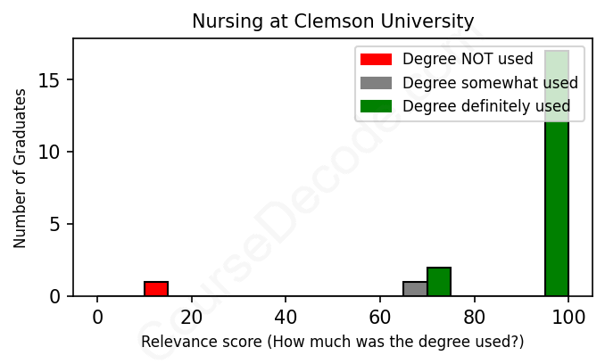Image resolution: width=605 pixels, height=364 pixels.
Task: Click the green 'Degree definitely used' legend swatch
Action: click(x=376, y=107)
